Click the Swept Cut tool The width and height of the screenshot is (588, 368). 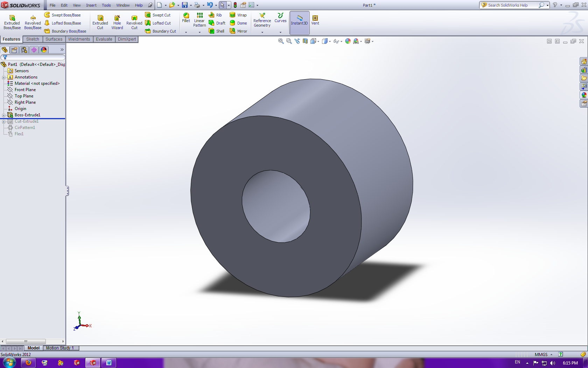pyautogui.click(x=157, y=15)
